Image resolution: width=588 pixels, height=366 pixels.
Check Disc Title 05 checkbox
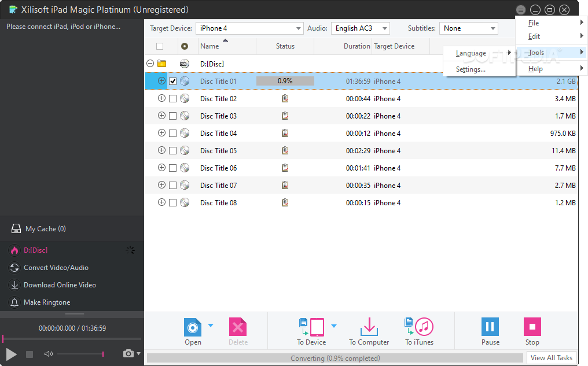(172, 150)
